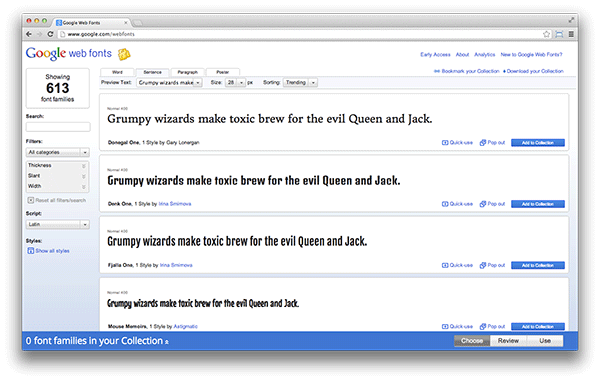Select the Review step in collection bar
600x381 pixels.
point(508,341)
